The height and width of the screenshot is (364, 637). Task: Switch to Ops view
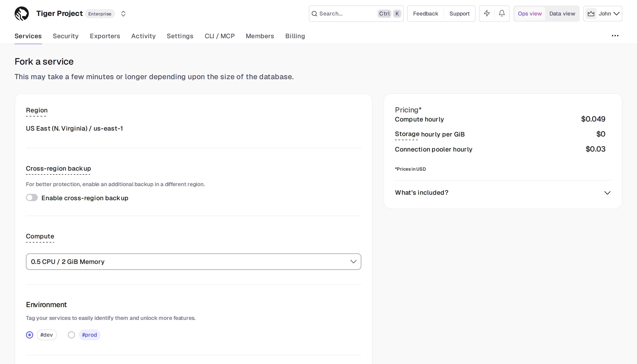529,13
